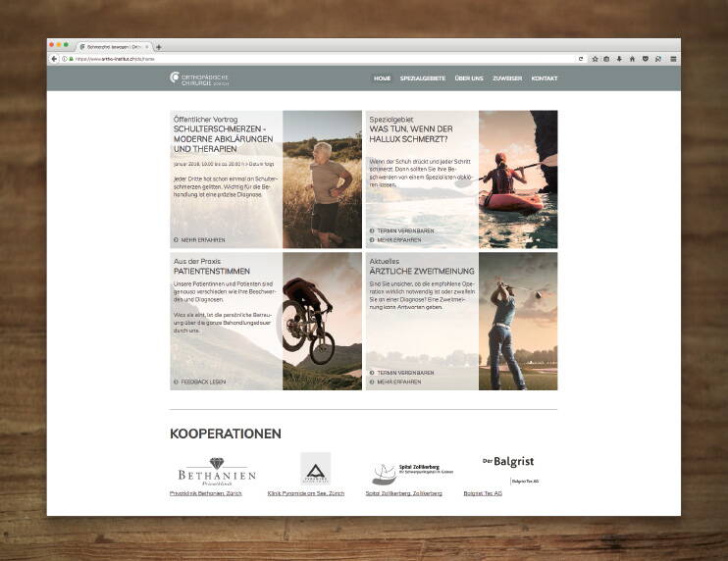Viewport: 728px width, 561px height.
Task: Click the mountain biker photo
Action: pos(322,321)
